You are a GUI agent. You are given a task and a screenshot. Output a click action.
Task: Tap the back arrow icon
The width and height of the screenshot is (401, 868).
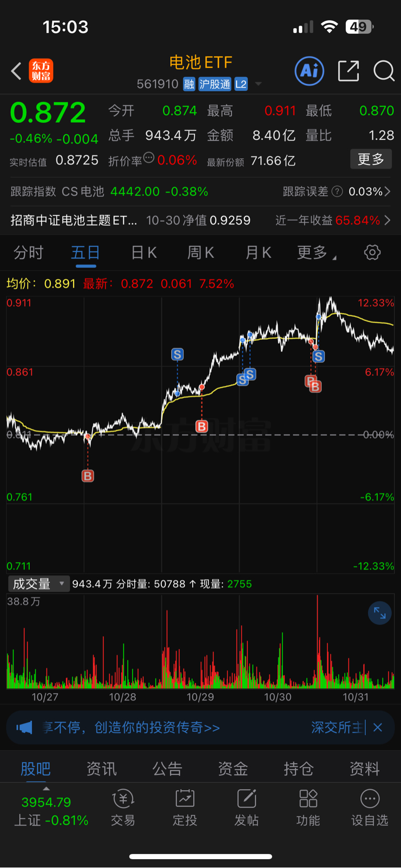pos(16,71)
